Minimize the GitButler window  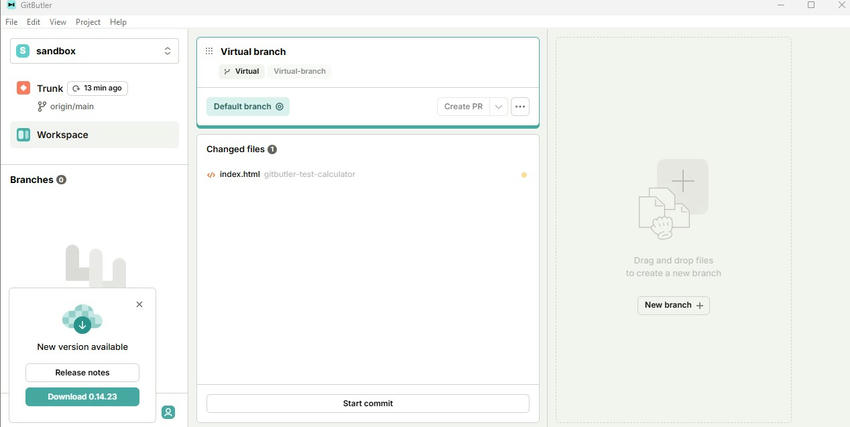781,5
